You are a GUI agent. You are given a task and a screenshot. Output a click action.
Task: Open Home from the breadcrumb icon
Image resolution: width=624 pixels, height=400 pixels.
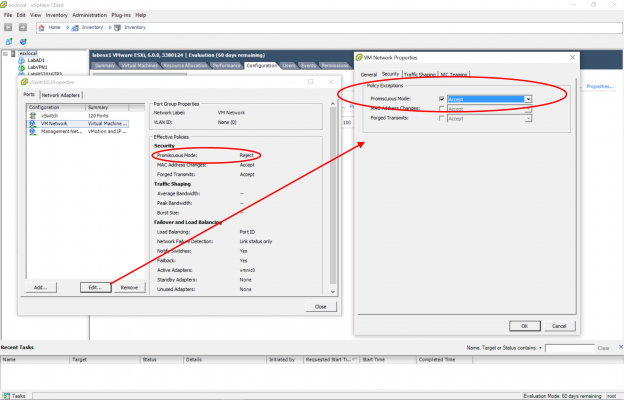click(41, 27)
